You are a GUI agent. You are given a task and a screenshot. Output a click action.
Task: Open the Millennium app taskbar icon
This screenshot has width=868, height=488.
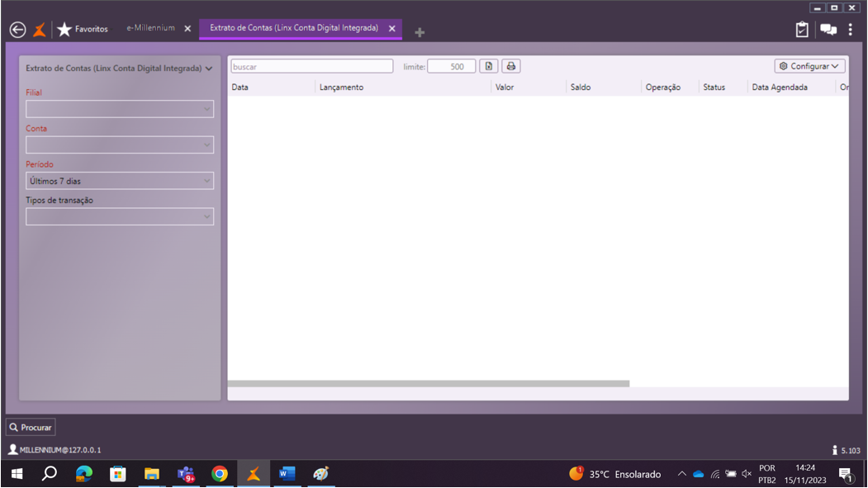[254, 474]
